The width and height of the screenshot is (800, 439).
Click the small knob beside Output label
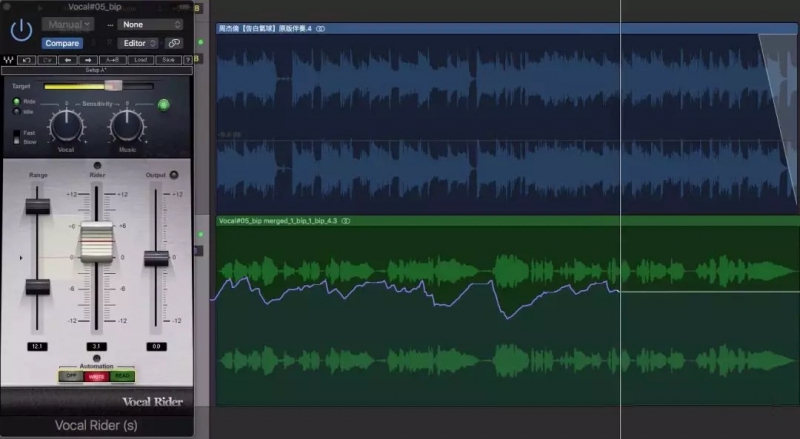(174, 175)
